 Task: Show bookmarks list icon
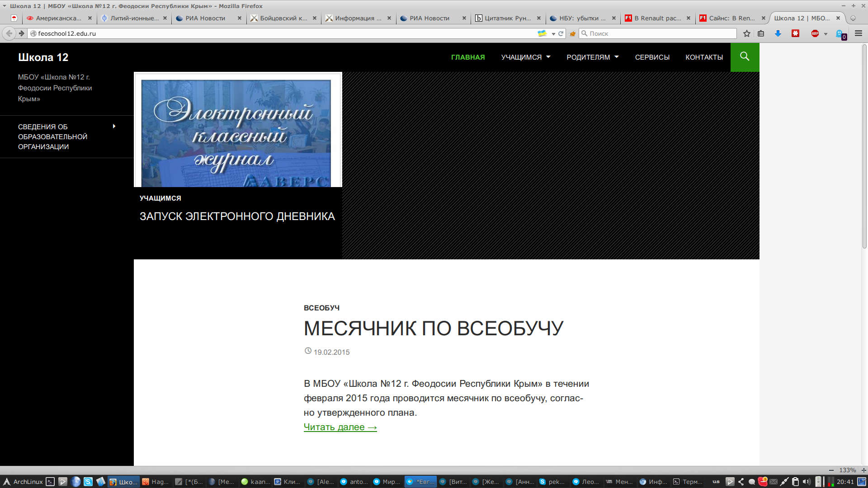(x=761, y=33)
